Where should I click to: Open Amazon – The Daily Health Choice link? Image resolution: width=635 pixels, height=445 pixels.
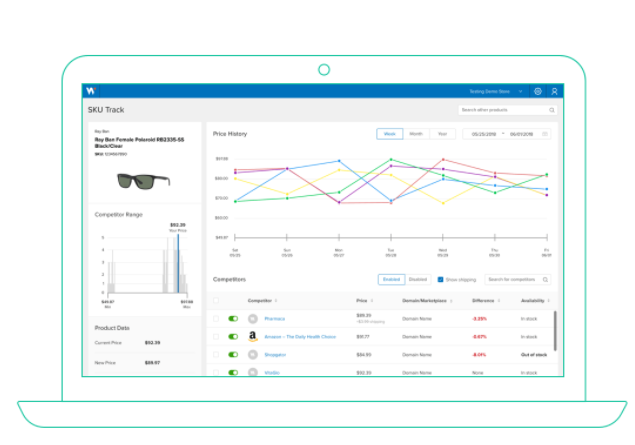pyautogui.click(x=300, y=337)
